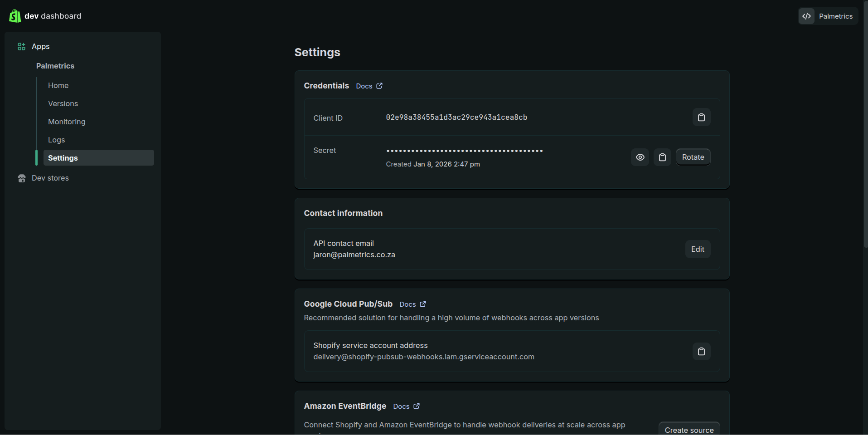This screenshot has height=436, width=868.
Task: Copy the Client ID using the clipboard icon
Action: [701, 117]
